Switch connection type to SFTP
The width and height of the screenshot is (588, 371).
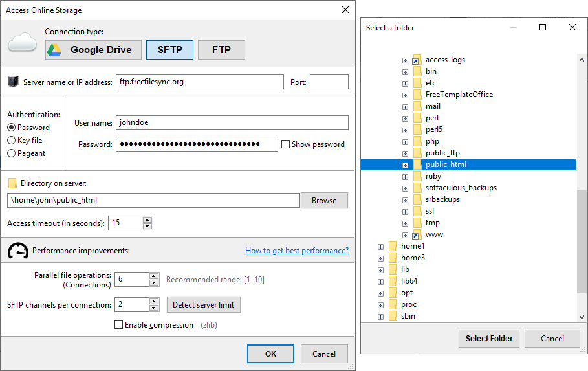click(x=170, y=50)
